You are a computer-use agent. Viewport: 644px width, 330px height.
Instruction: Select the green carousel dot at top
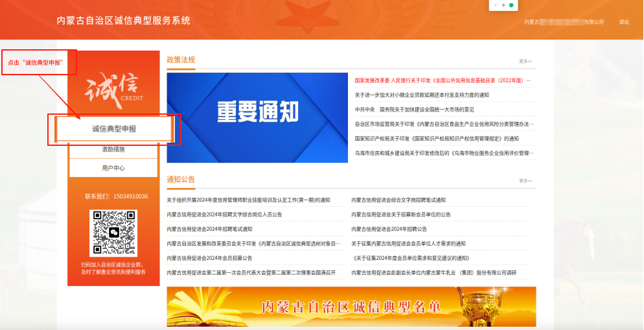coord(511,5)
